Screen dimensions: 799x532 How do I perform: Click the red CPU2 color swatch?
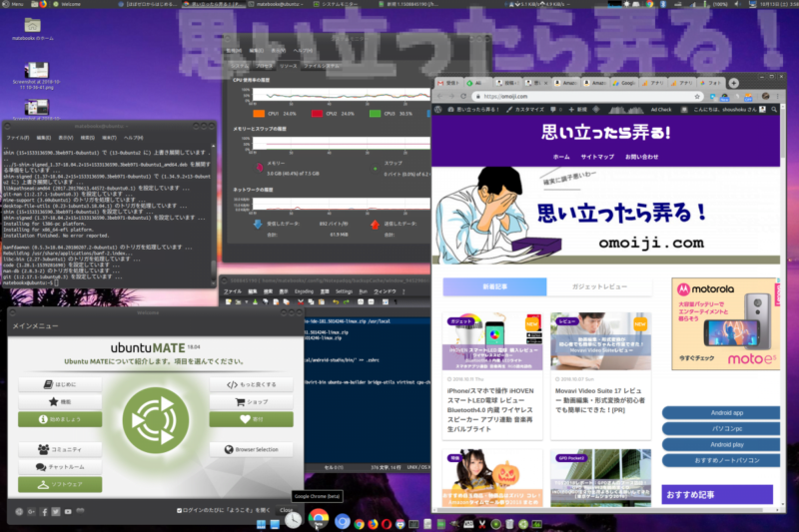317,114
